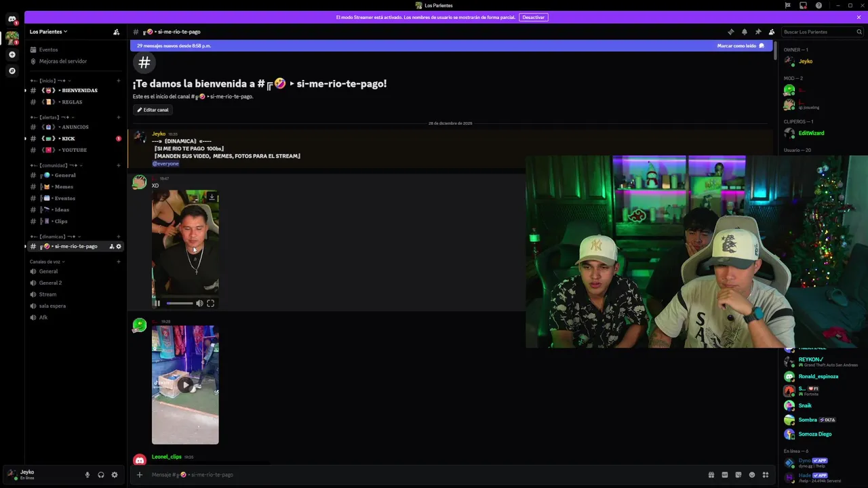Collapse the comunidad category
This screenshot has height=488, width=868.
coord(56,165)
